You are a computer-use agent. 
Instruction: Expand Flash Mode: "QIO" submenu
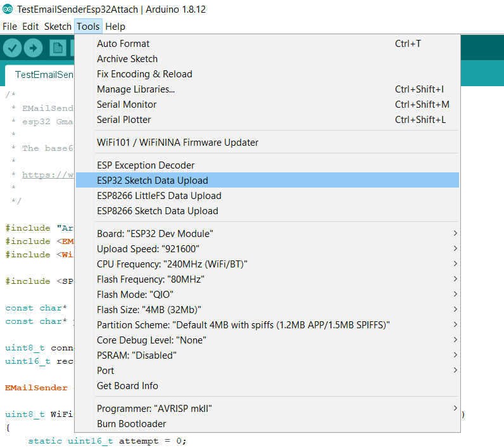click(x=267, y=295)
